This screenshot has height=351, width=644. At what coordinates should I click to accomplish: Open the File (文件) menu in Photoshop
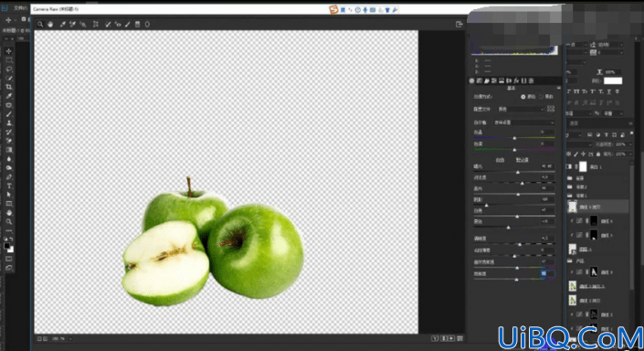click(19, 8)
